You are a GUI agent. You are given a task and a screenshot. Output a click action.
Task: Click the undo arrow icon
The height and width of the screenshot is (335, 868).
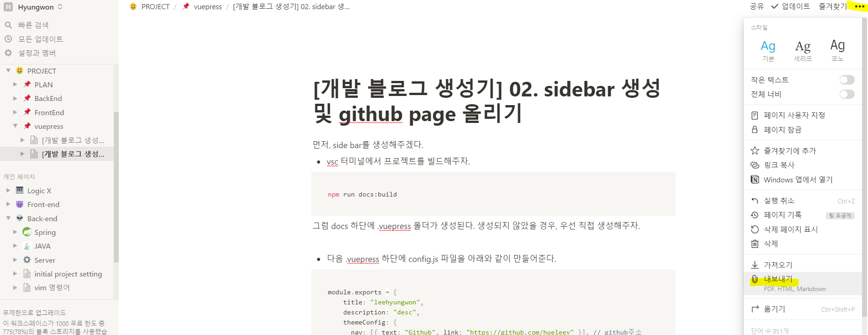(x=755, y=201)
